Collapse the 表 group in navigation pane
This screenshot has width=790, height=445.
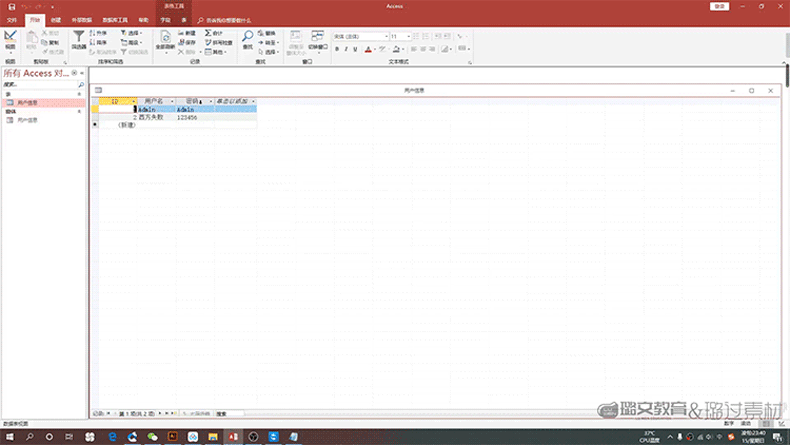(79, 94)
